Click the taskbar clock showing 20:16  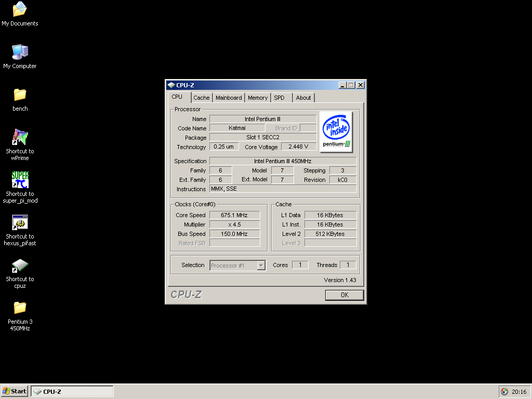pyautogui.click(x=519, y=392)
